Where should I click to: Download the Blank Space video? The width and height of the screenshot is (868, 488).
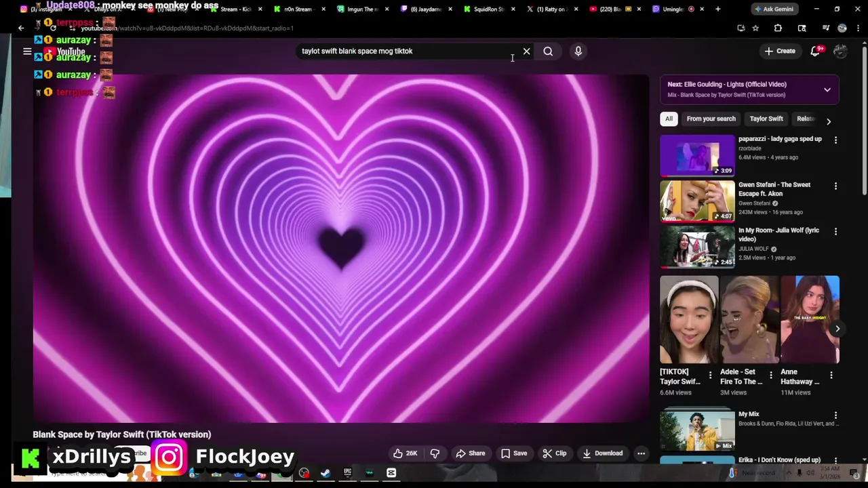pos(602,453)
